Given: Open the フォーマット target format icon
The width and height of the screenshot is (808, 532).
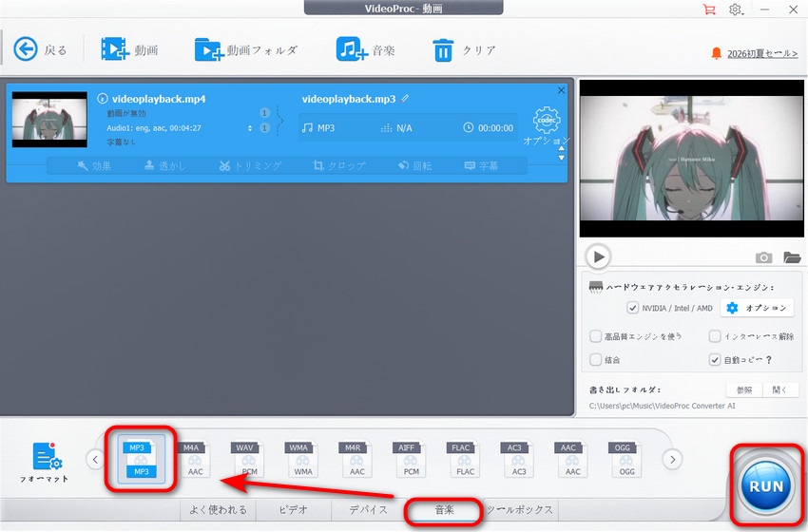Looking at the screenshot, I should [47, 456].
